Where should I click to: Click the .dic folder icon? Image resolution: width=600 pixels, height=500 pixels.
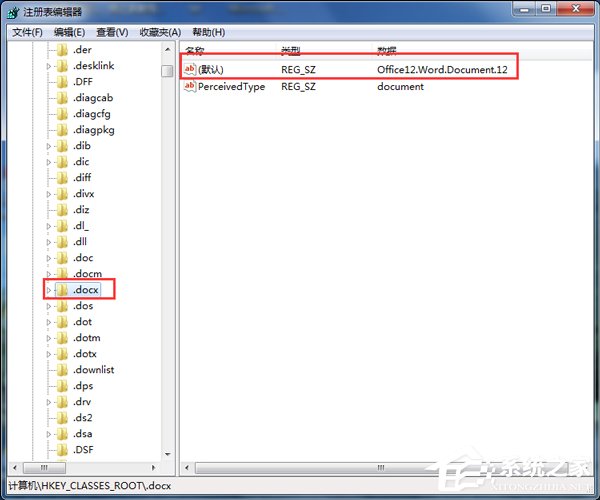(62, 162)
